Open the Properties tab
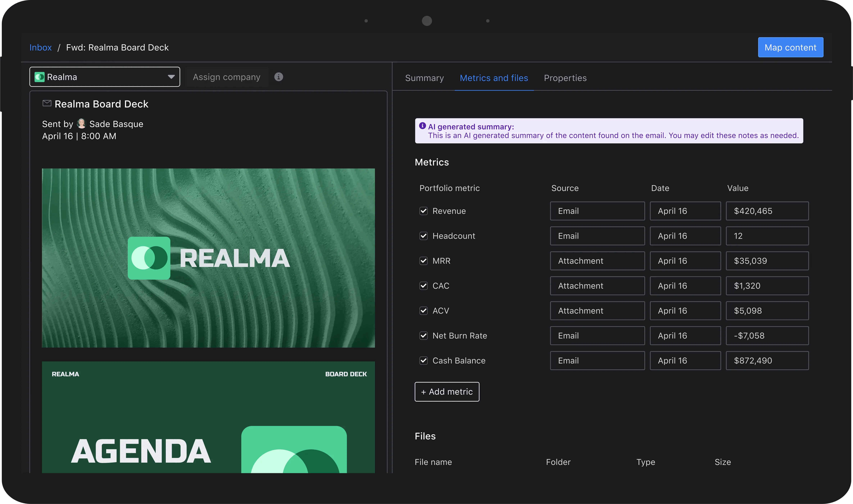 (565, 78)
